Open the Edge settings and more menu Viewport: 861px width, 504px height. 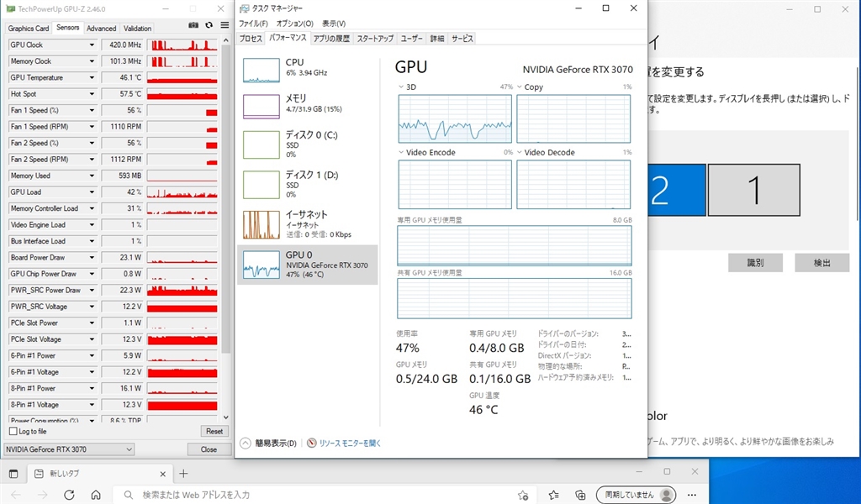tap(692, 496)
